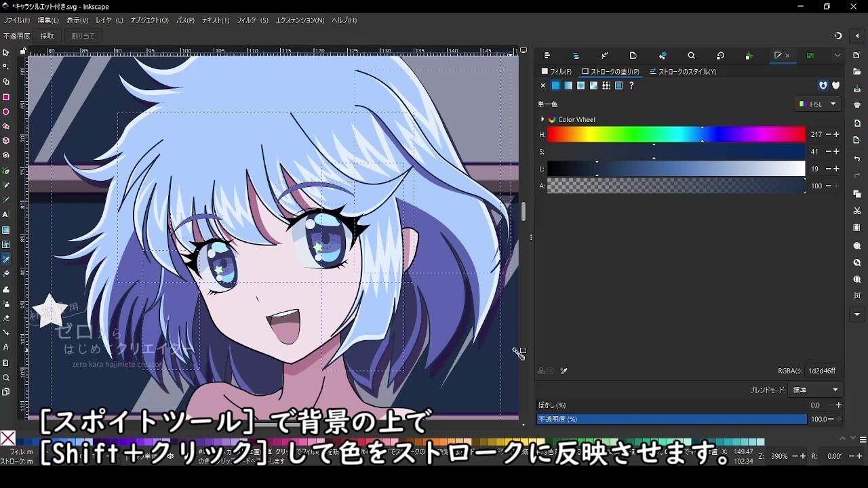Open the Export dialog tab
868x488 pixels.
(633, 56)
